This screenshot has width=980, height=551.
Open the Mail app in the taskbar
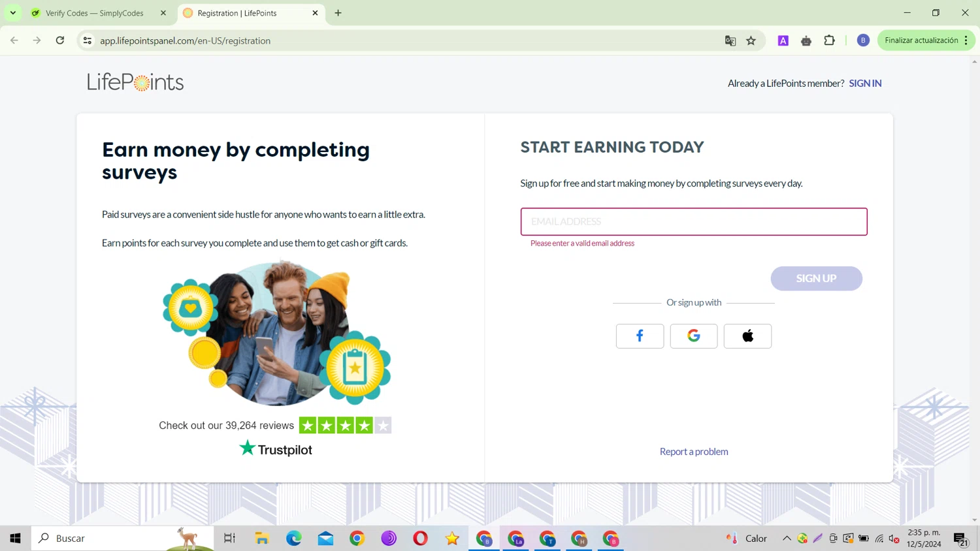[325, 539]
